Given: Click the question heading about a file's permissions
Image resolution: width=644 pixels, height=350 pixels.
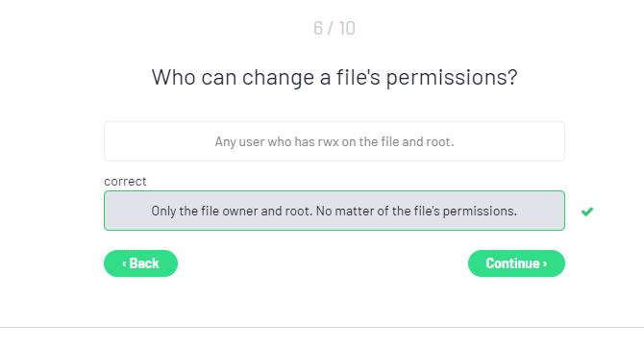Looking at the screenshot, I should (334, 77).
